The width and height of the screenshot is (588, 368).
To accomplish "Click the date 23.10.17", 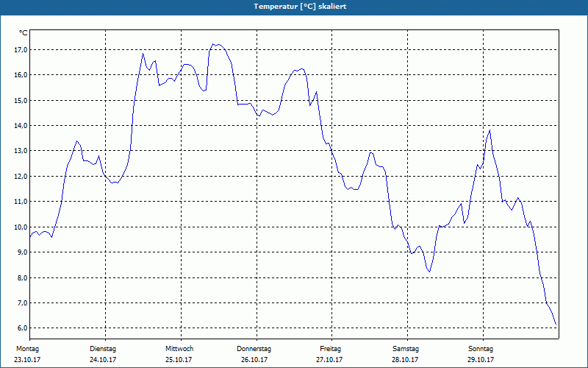I will coord(27,360).
